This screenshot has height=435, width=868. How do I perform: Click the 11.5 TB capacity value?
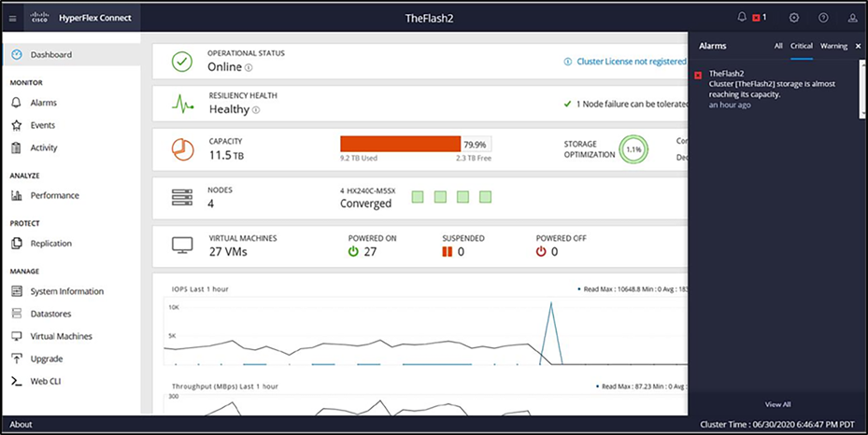point(226,156)
